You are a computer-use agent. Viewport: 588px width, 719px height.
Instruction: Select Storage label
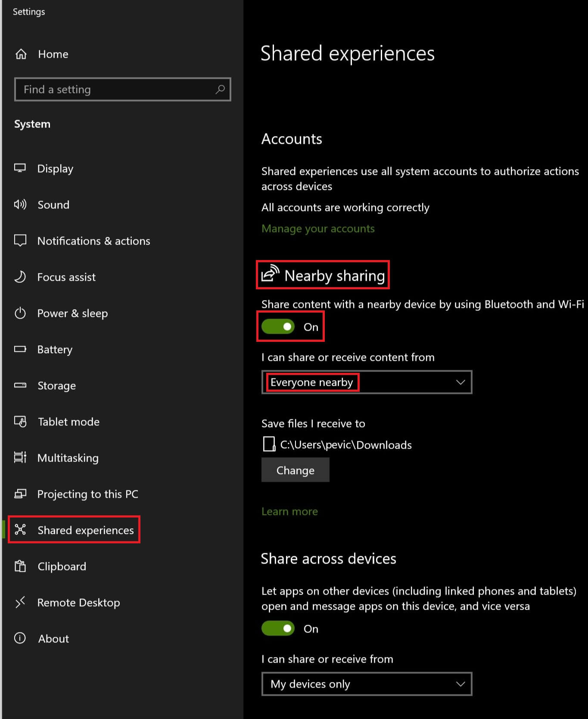tap(56, 386)
